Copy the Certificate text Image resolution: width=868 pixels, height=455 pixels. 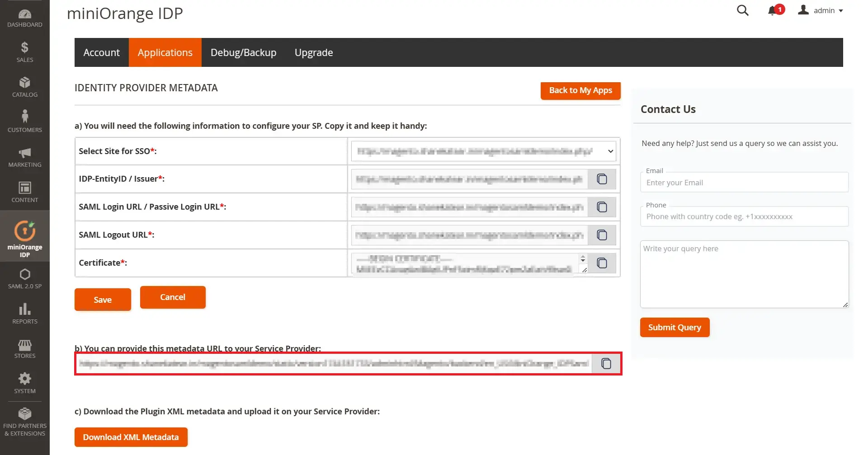[602, 263]
